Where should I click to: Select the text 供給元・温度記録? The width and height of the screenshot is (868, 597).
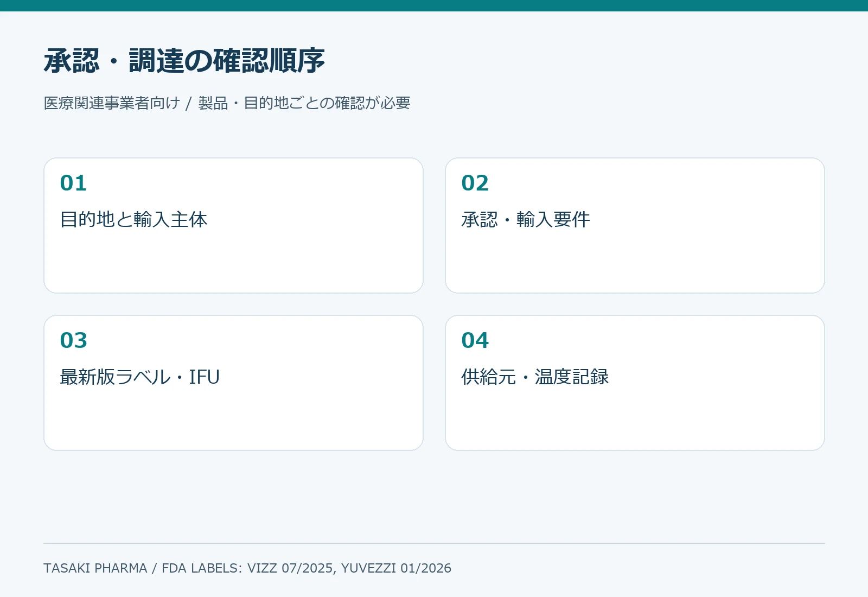[535, 377]
